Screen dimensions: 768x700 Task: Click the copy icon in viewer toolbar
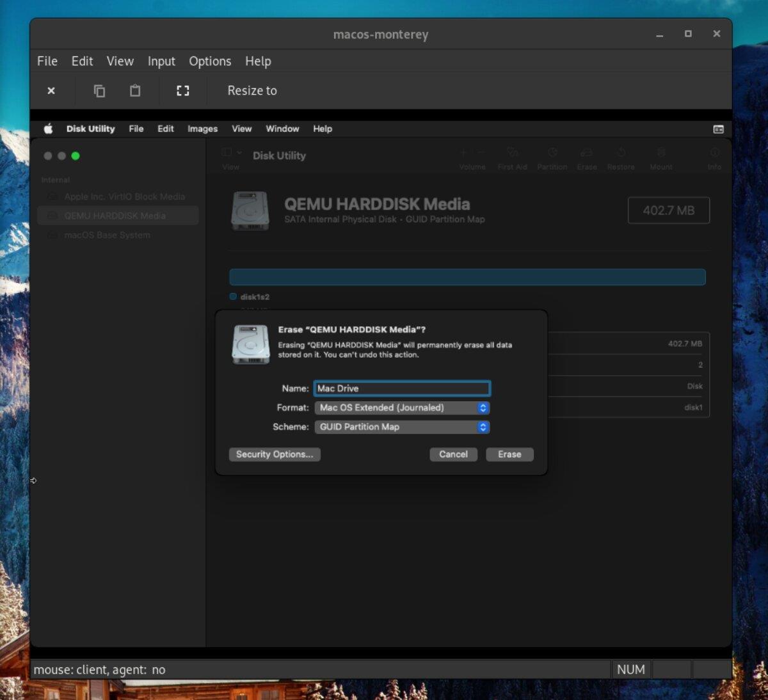[x=99, y=91]
